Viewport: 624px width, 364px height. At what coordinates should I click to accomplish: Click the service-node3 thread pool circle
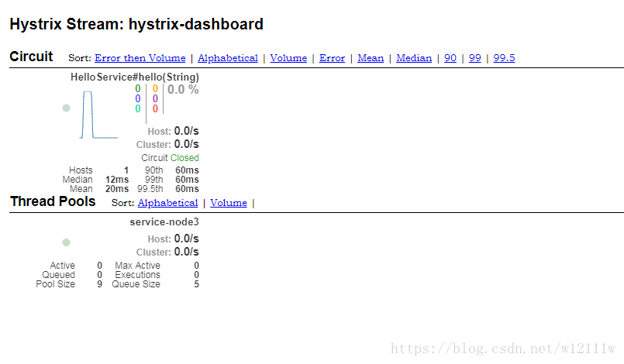(67, 242)
